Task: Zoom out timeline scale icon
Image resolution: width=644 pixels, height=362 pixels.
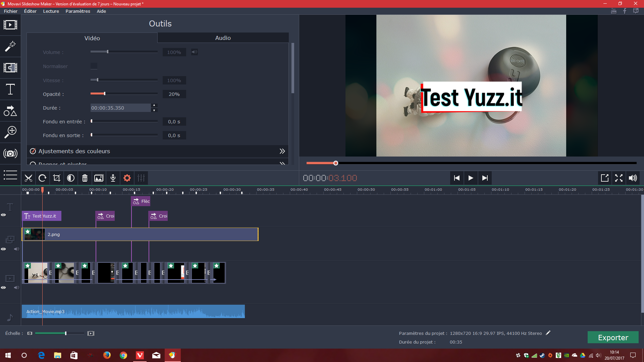Action: pos(30,334)
